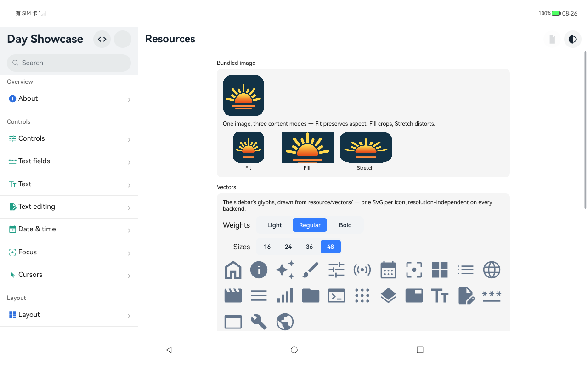Select the broadcast signal waves icon
Image resolution: width=588 pixels, height=368 pixels.
coord(362,270)
